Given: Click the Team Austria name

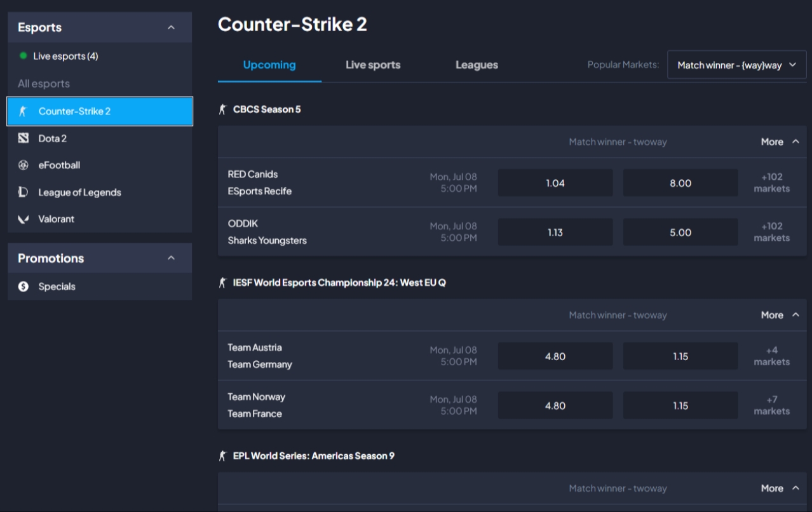Looking at the screenshot, I should [x=255, y=347].
